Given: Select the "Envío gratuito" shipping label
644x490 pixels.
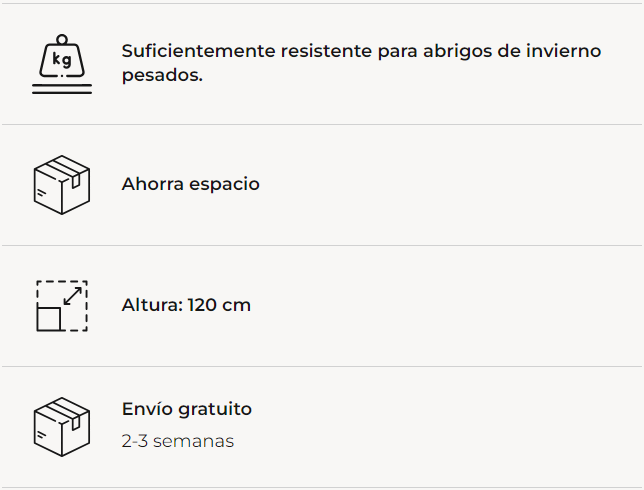Looking at the screenshot, I should point(187,409).
